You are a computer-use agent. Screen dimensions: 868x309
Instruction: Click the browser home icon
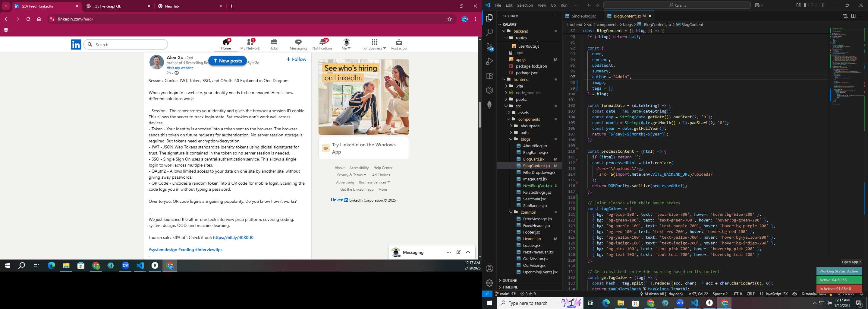pyautogui.click(x=39, y=19)
